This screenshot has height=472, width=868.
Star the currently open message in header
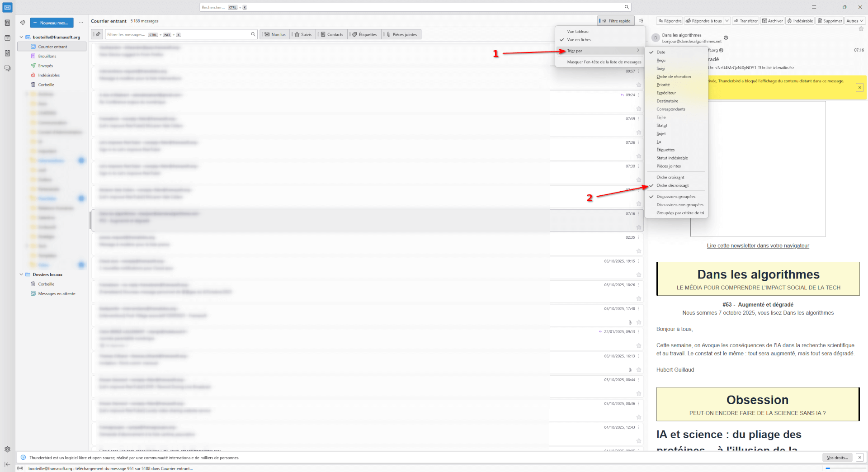click(x=861, y=29)
